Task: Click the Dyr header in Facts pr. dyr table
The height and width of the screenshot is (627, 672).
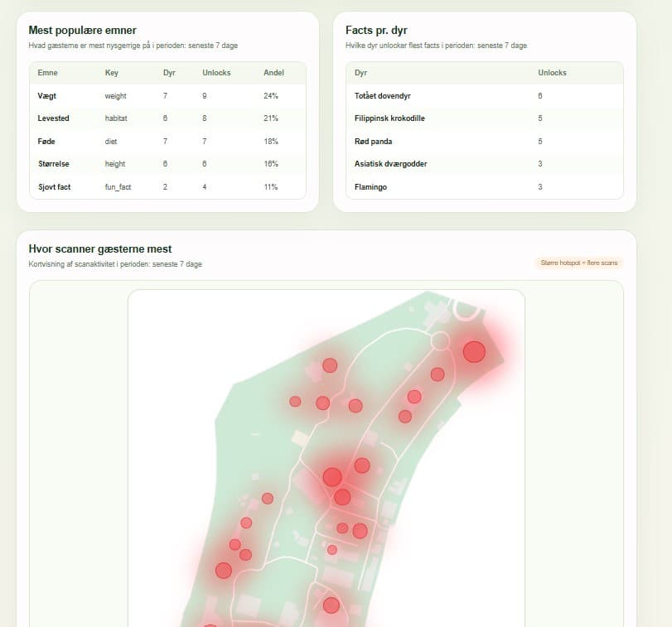Action: coord(360,73)
